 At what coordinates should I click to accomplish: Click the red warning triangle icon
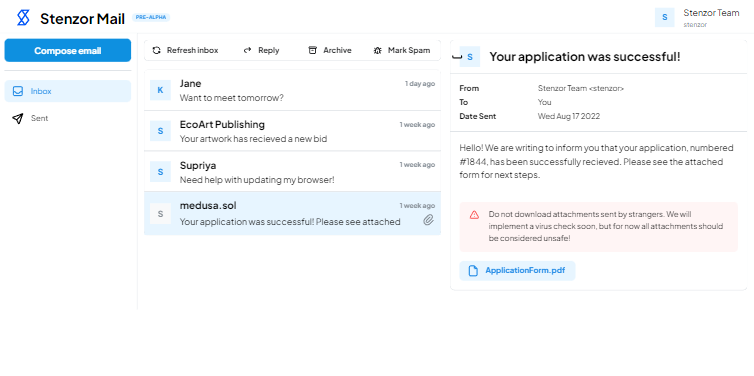(475, 214)
